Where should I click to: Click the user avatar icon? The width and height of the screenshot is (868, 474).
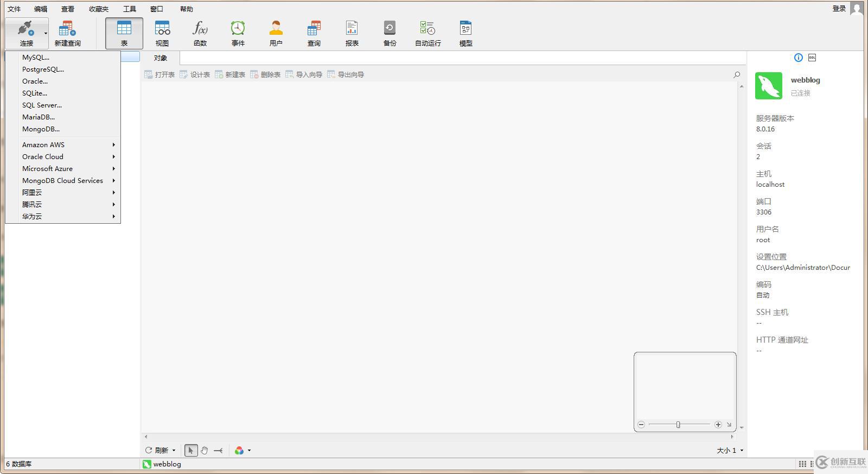[x=857, y=8]
